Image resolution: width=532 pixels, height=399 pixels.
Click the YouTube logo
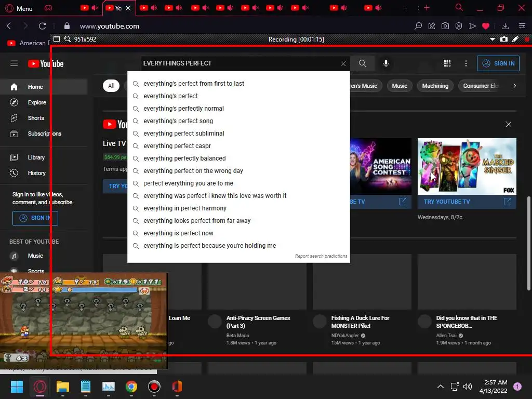46,63
